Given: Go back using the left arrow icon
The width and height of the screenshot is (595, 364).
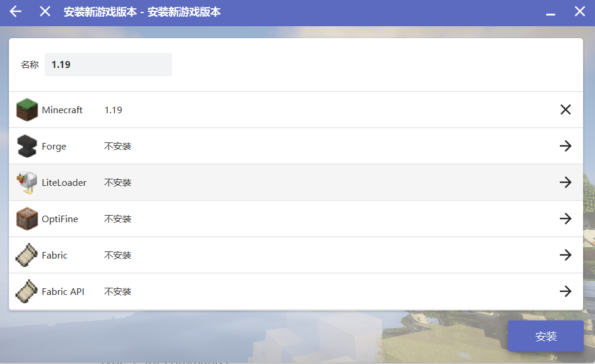Looking at the screenshot, I should [15, 11].
